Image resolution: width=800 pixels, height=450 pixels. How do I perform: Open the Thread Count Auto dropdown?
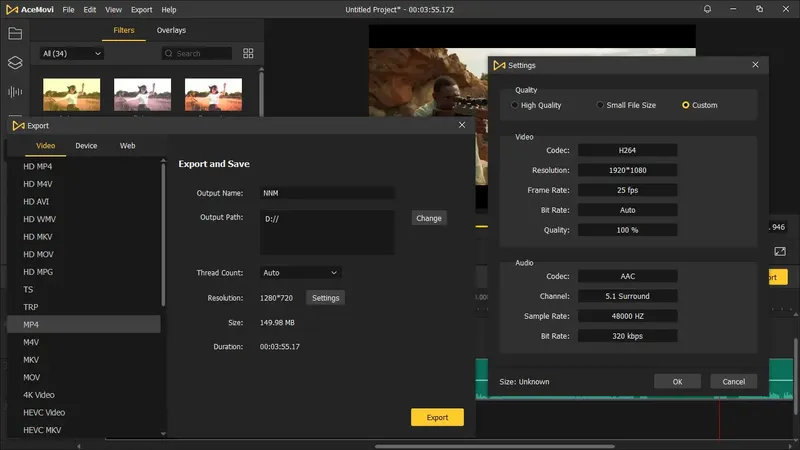[300, 272]
